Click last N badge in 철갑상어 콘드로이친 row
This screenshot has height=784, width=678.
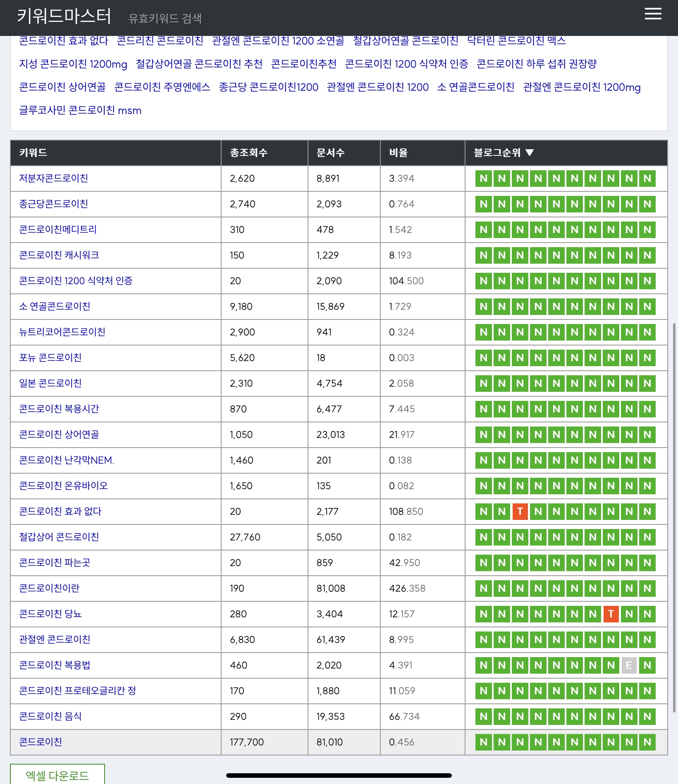point(647,537)
